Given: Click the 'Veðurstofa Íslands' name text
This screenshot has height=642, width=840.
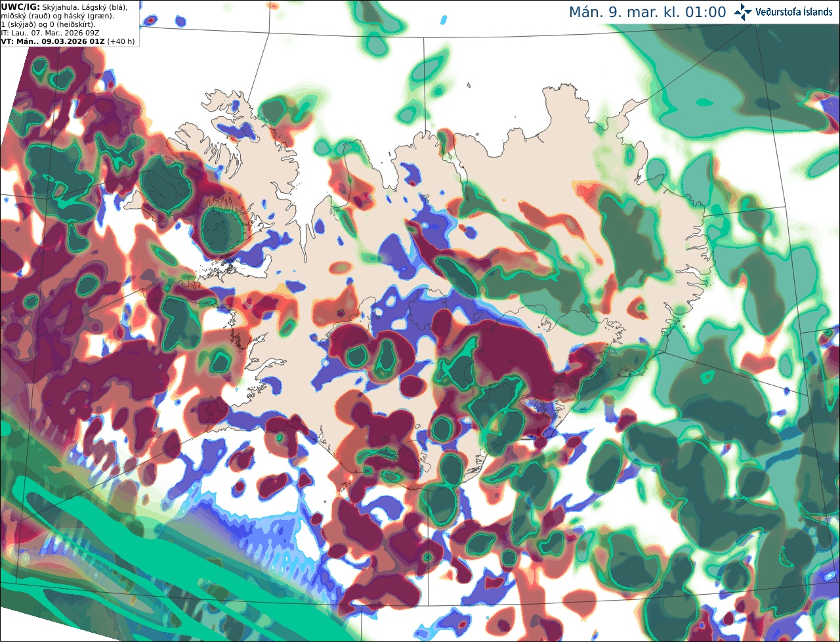Looking at the screenshot, I should pos(794,12).
